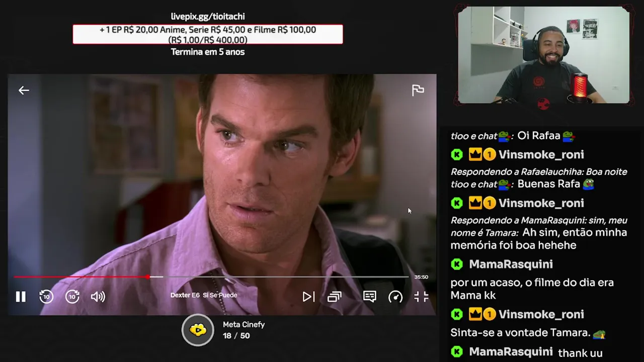Click the Termina em 5 anos text
The width and height of the screenshot is (644, 362).
[208, 52]
